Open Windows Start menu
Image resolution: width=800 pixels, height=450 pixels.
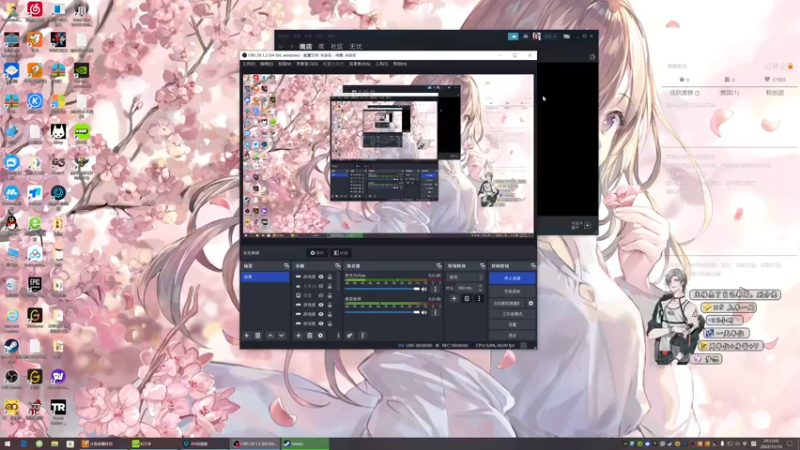[x=7, y=444]
